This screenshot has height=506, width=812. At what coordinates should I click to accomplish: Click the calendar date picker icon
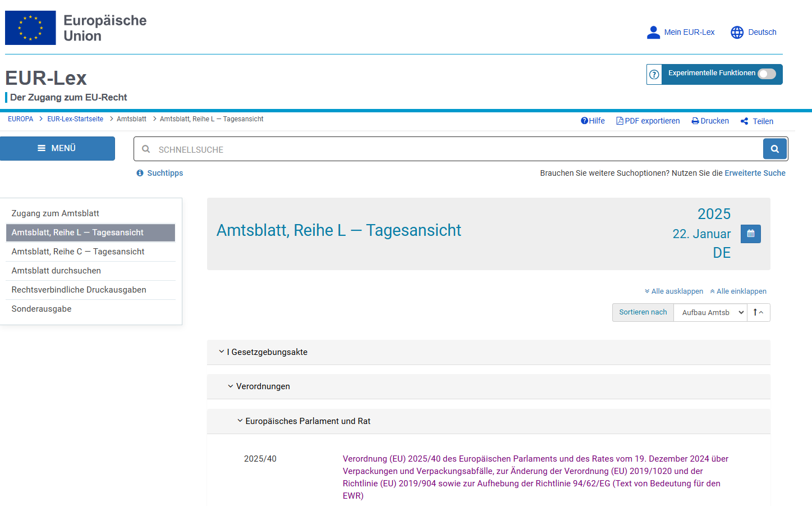click(x=750, y=234)
